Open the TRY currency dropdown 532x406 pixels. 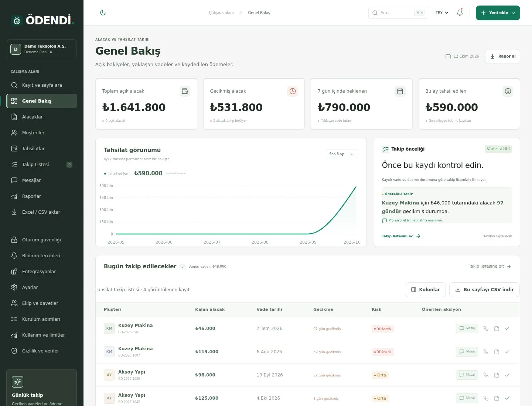click(442, 13)
